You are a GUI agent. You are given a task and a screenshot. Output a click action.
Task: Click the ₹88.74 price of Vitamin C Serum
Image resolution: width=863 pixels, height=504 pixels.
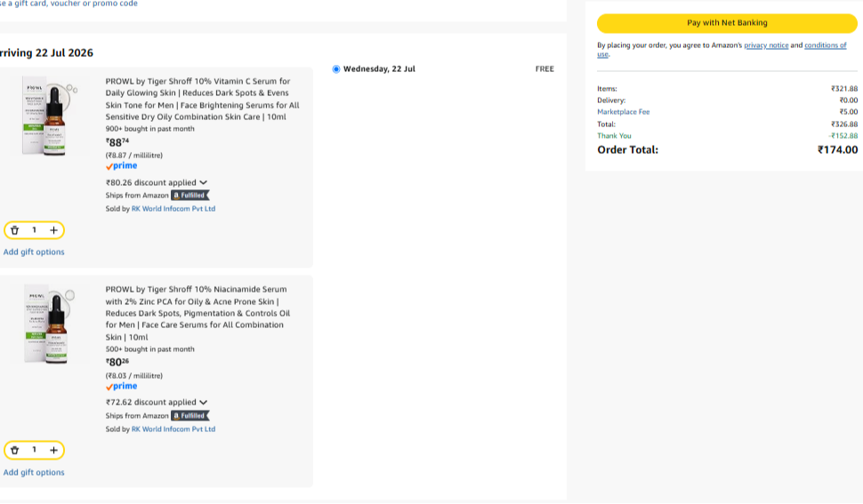[117, 142]
